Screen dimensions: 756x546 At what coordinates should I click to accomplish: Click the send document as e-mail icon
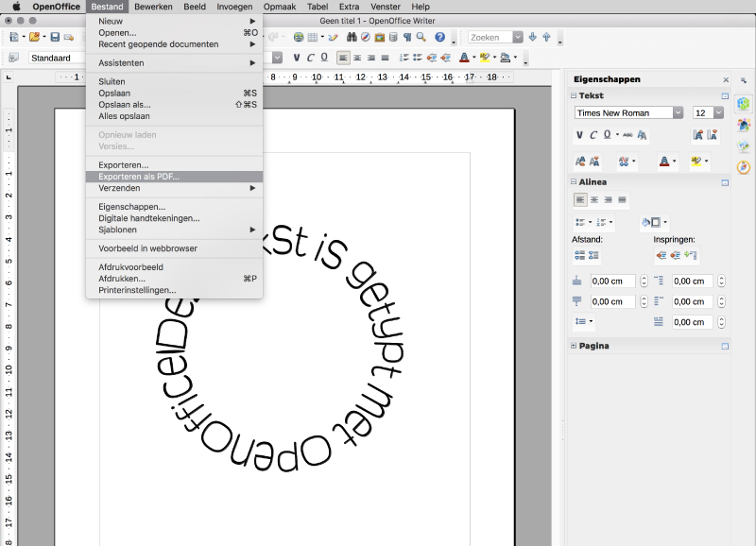pos(68,37)
